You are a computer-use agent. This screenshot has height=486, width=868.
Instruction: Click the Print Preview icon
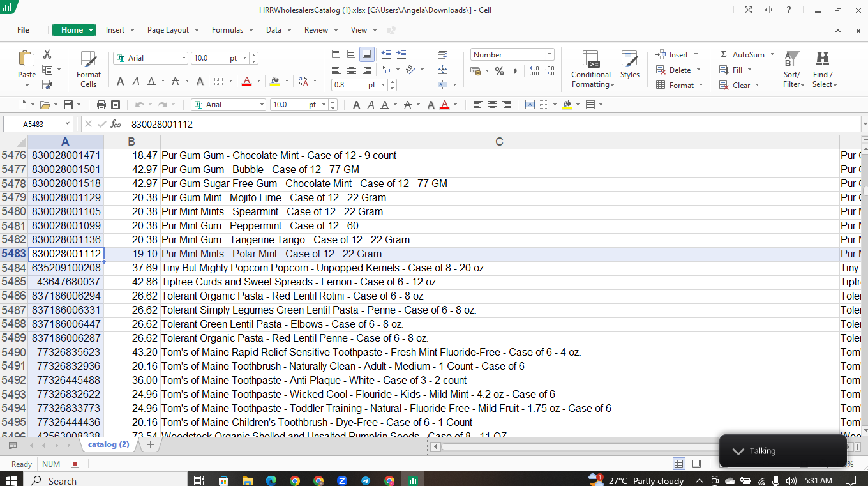(x=116, y=105)
